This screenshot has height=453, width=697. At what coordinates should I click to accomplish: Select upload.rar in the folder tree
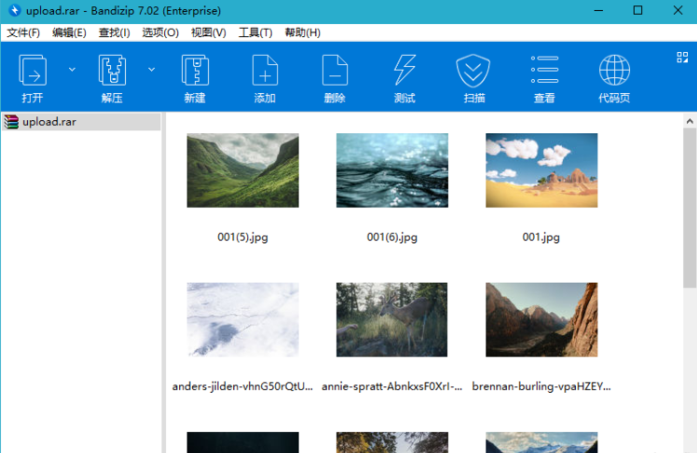point(81,122)
